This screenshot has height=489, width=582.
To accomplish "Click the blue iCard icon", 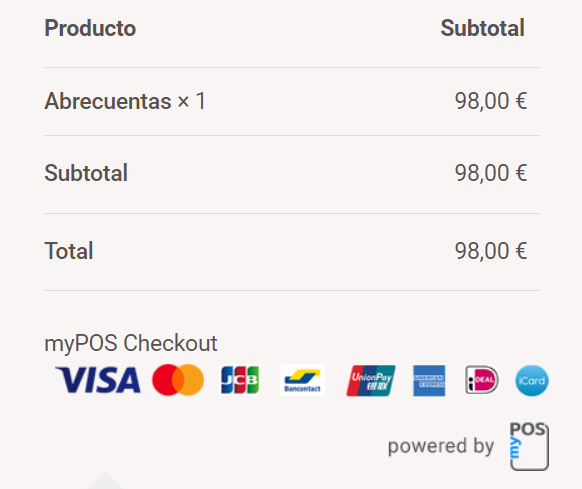I will (x=532, y=380).
